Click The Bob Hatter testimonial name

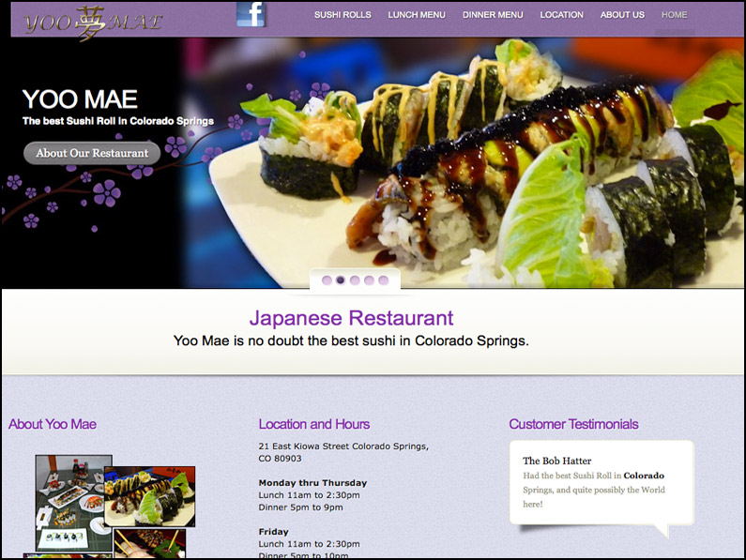pos(556,461)
